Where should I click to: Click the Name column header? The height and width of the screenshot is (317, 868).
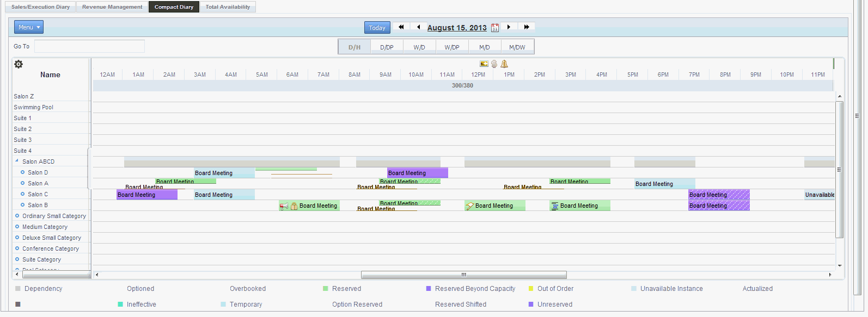point(50,74)
